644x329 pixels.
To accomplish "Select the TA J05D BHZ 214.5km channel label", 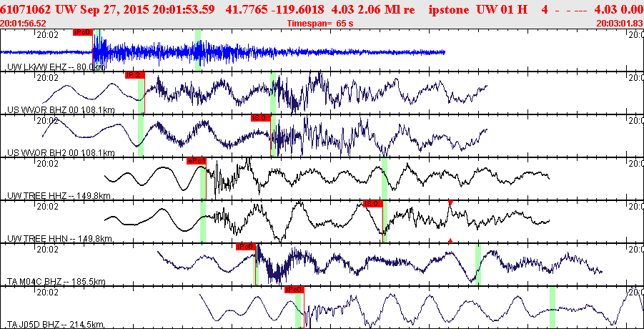I will coord(56,325).
